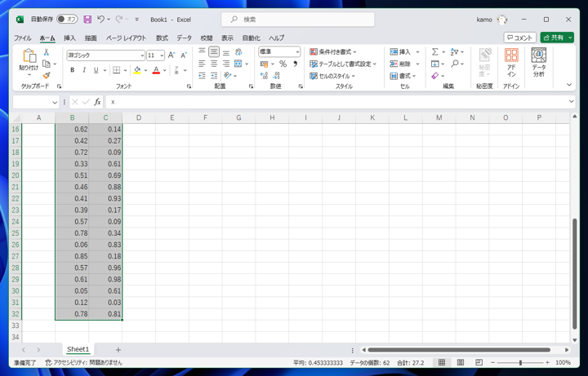The height and width of the screenshot is (376, 588).
Task: Open the font size dropdown
Action: tap(162, 55)
